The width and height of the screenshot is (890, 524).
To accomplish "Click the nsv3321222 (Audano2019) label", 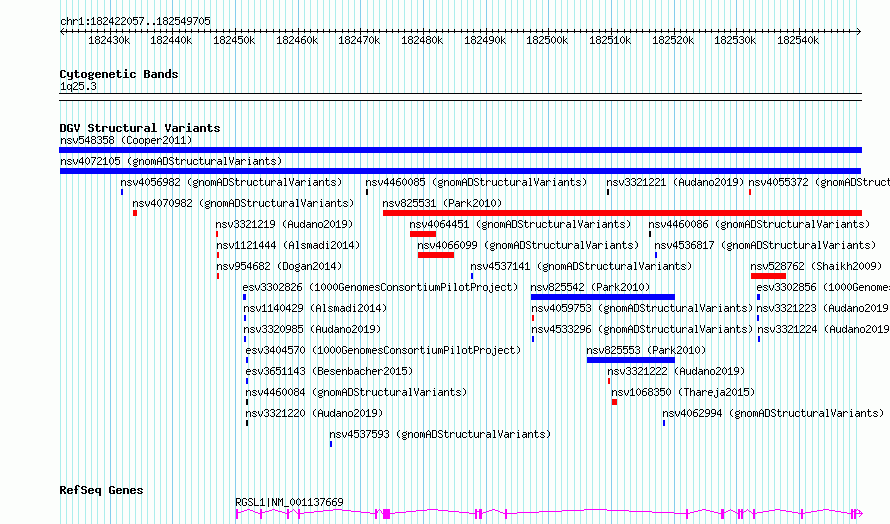I will (676, 371).
